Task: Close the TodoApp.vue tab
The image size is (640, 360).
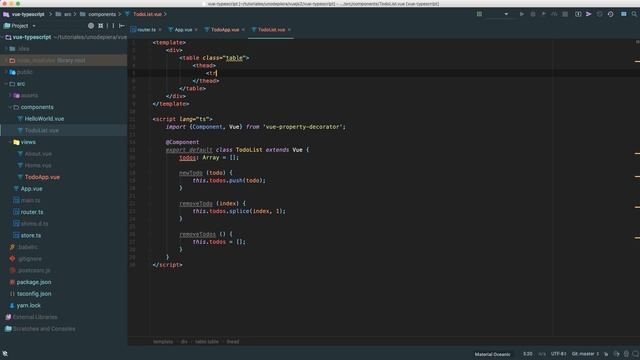Action: (243, 30)
